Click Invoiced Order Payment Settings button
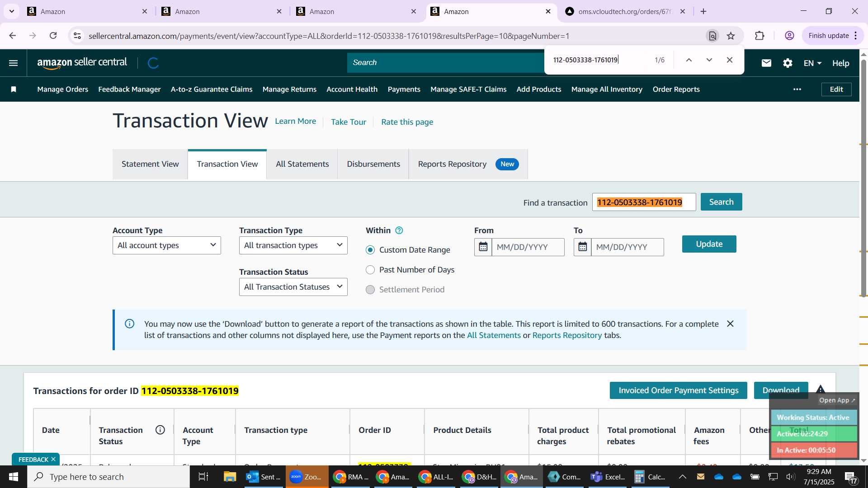Image resolution: width=868 pixels, height=488 pixels. click(x=678, y=390)
